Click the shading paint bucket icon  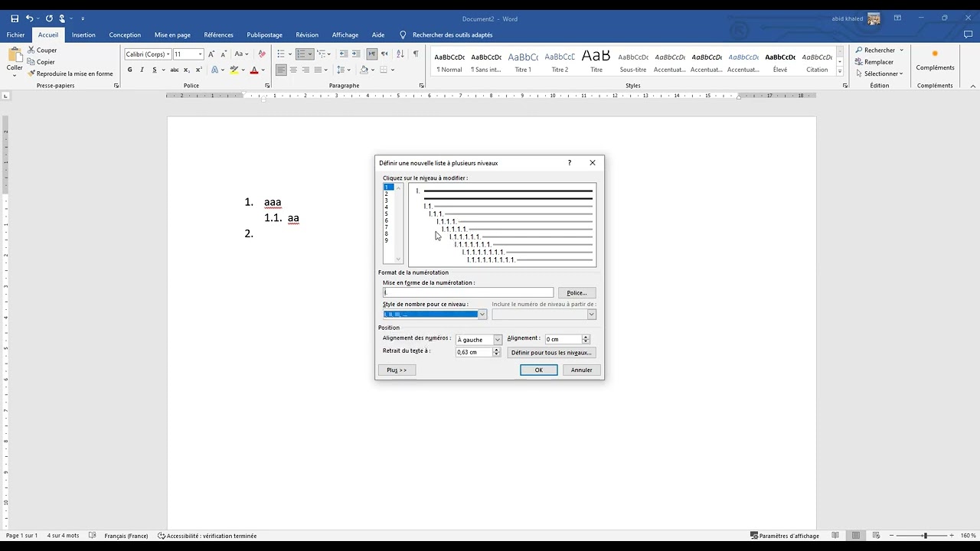tap(364, 70)
